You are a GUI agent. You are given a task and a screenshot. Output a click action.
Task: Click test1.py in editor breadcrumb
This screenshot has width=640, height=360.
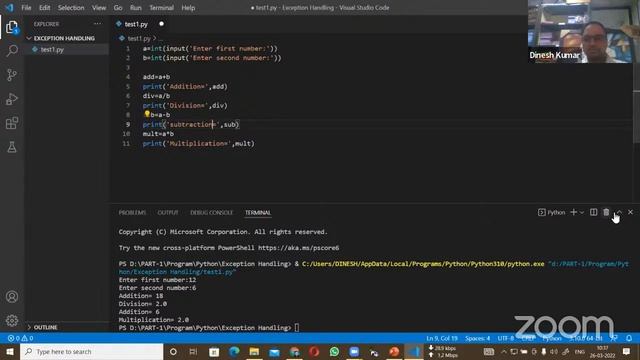(139, 39)
